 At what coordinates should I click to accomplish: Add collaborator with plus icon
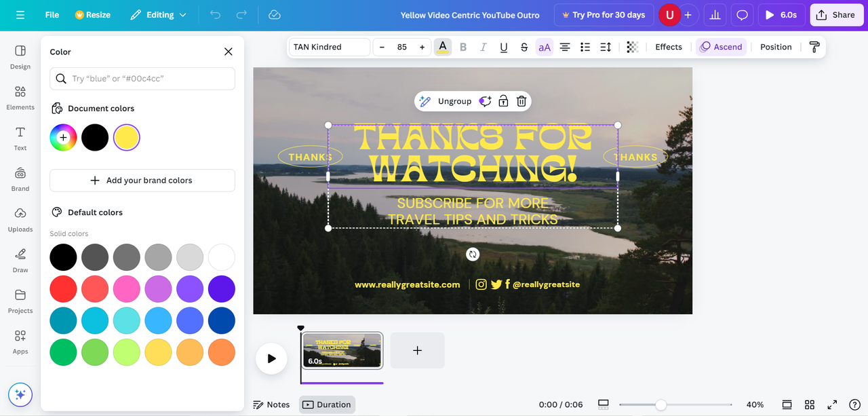pos(688,15)
